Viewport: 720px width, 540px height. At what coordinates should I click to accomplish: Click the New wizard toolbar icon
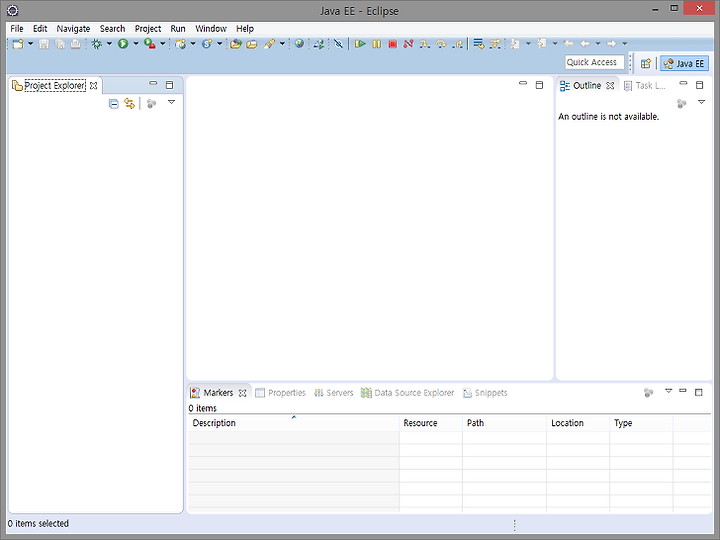click(18, 44)
